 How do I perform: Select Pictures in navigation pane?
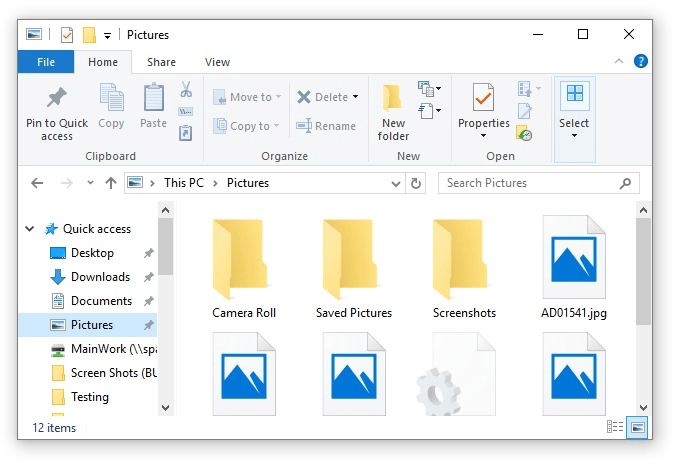88,325
